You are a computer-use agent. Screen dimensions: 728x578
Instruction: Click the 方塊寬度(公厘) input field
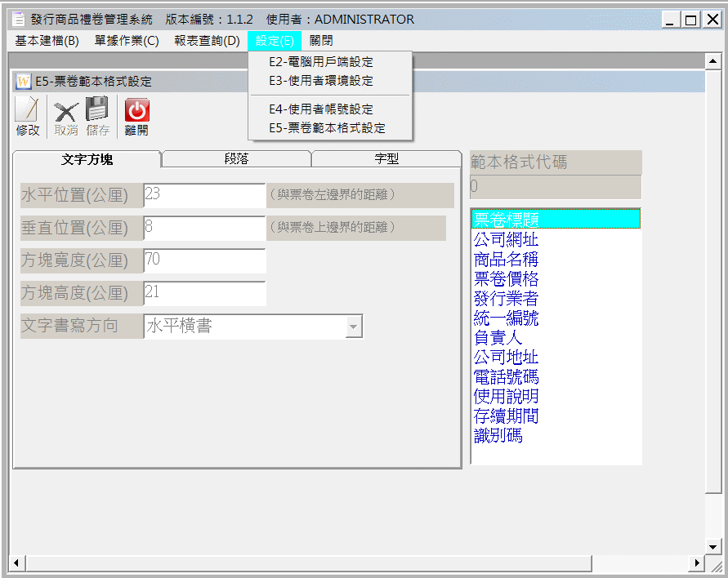[204, 260]
